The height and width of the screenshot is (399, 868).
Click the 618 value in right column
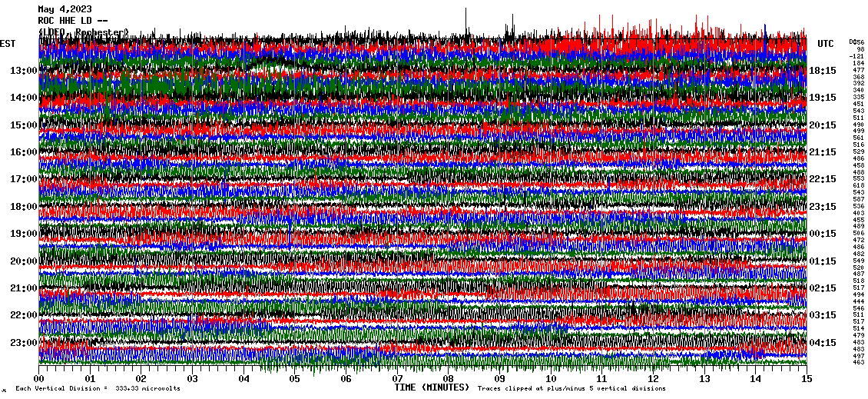pos(858,185)
